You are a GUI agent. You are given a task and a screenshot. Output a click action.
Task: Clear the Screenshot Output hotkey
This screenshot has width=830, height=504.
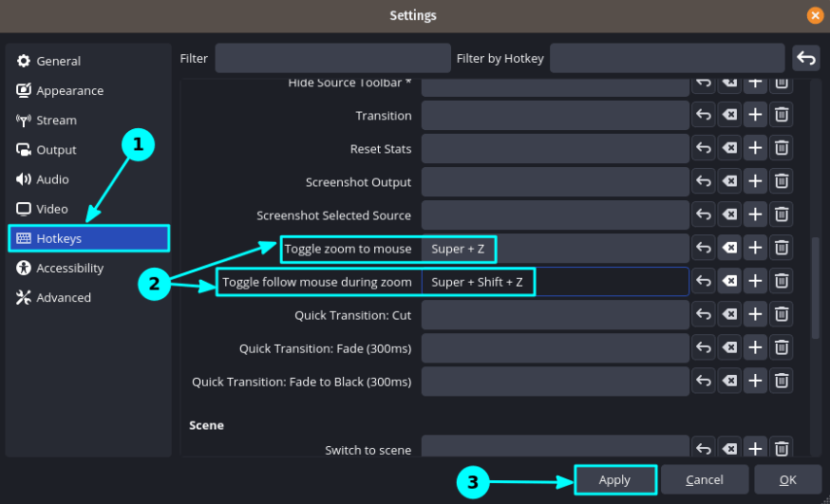point(729,181)
